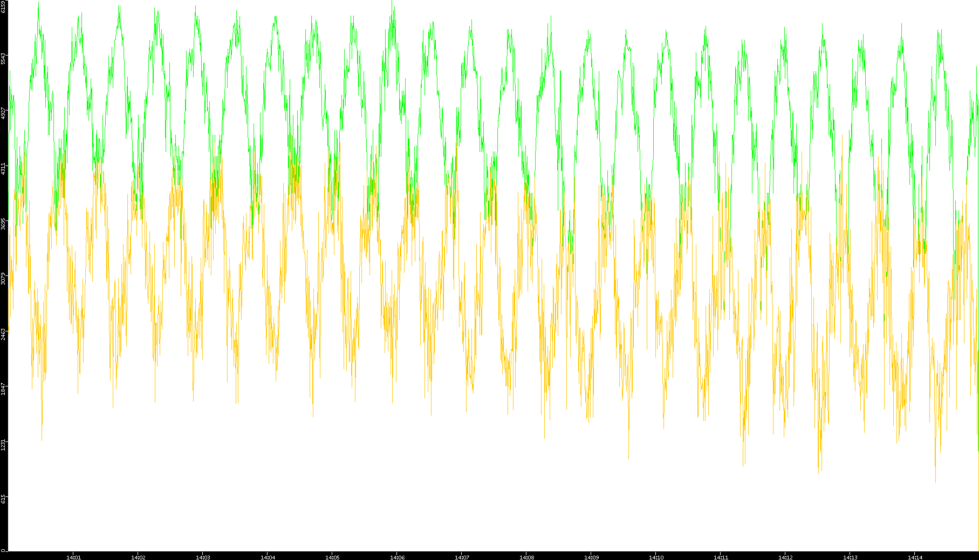Click the 1231 vertical axis label

[x=4, y=445]
